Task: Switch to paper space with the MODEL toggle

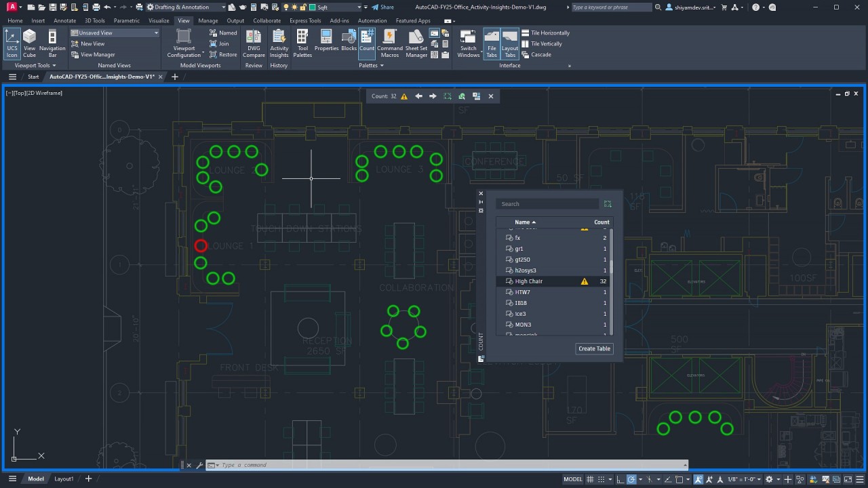Action: pos(573,479)
